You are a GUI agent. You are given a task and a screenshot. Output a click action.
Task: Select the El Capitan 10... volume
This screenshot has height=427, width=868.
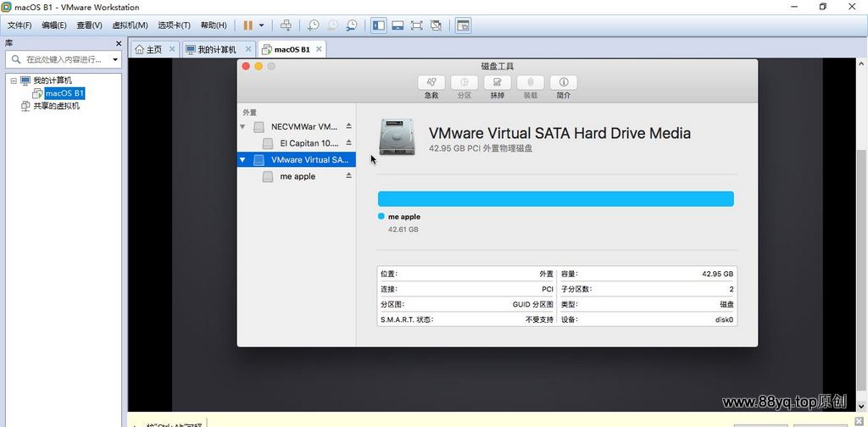296,143
